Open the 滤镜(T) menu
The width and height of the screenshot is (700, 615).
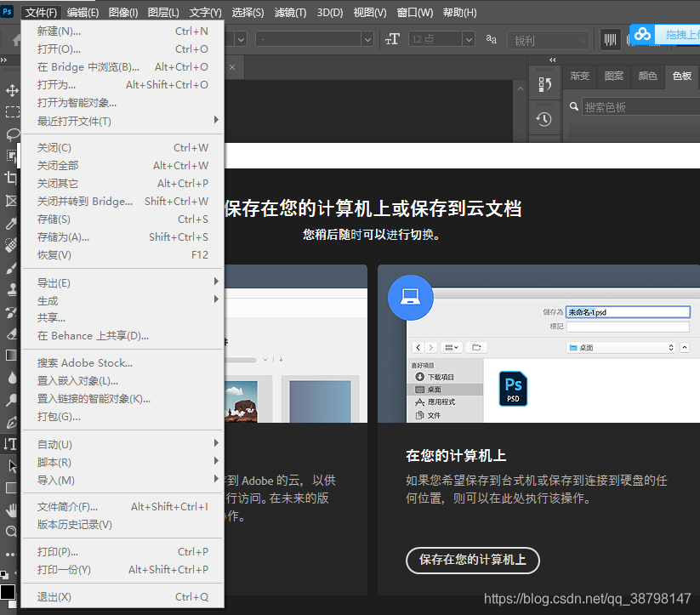tap(290, 13)
